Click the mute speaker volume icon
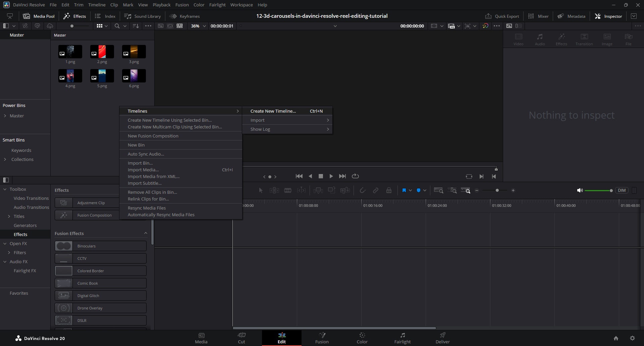 point(580,190)
